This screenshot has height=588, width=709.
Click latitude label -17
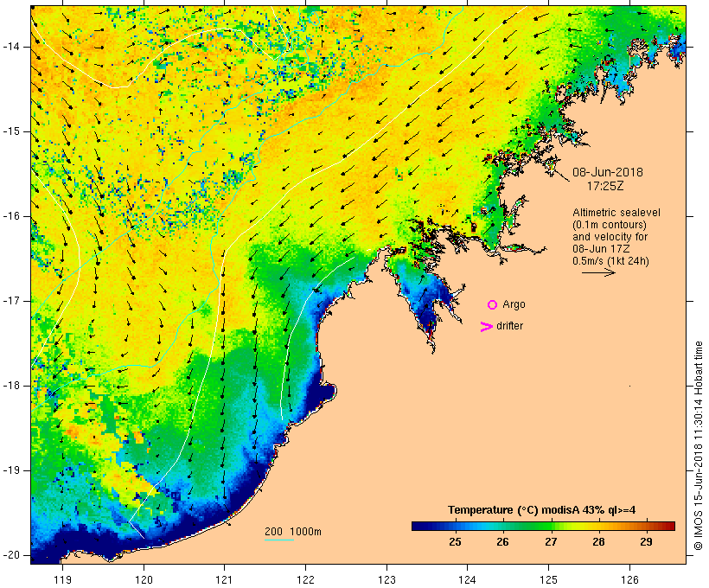[x=11, y=301]
